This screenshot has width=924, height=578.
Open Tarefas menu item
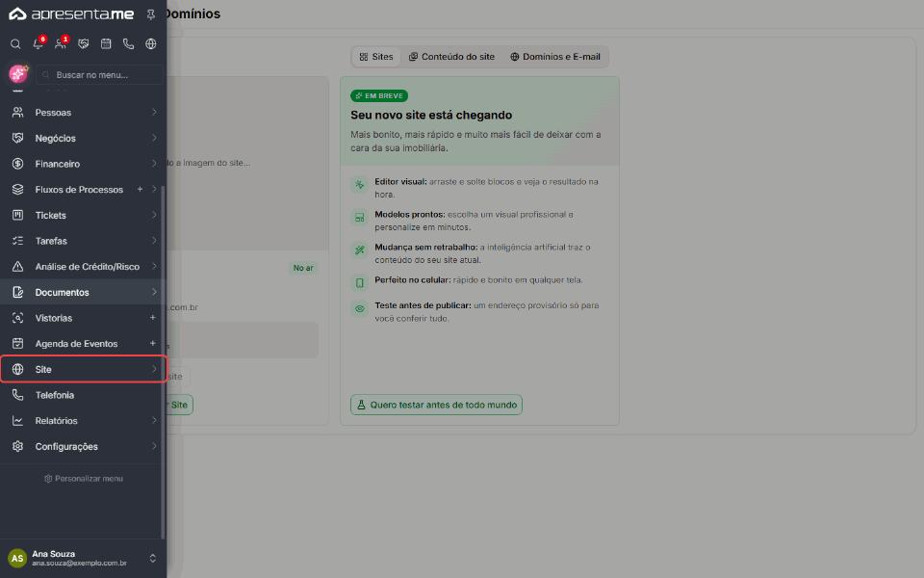(x=83, y=241)
